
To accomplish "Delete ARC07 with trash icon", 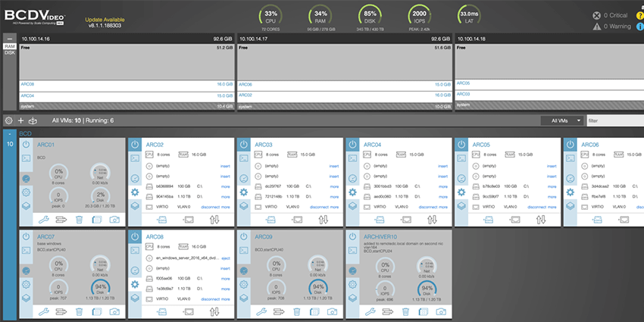I will (80, 312).
